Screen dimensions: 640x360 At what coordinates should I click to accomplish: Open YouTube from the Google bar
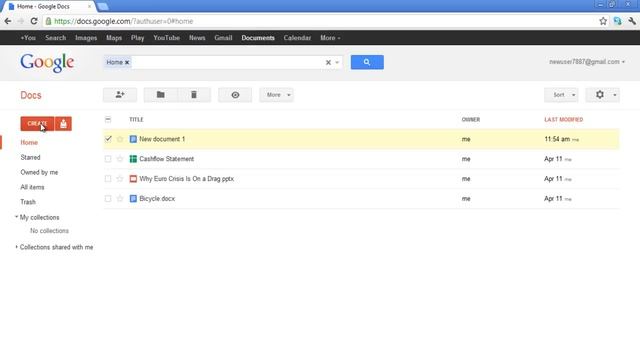click(x=167, y=38)
